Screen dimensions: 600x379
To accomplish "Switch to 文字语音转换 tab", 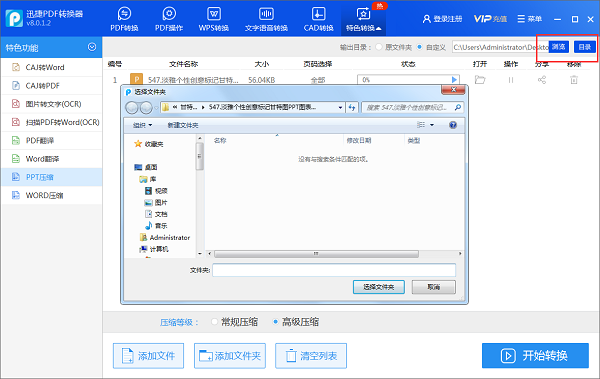I will [266, 19].
